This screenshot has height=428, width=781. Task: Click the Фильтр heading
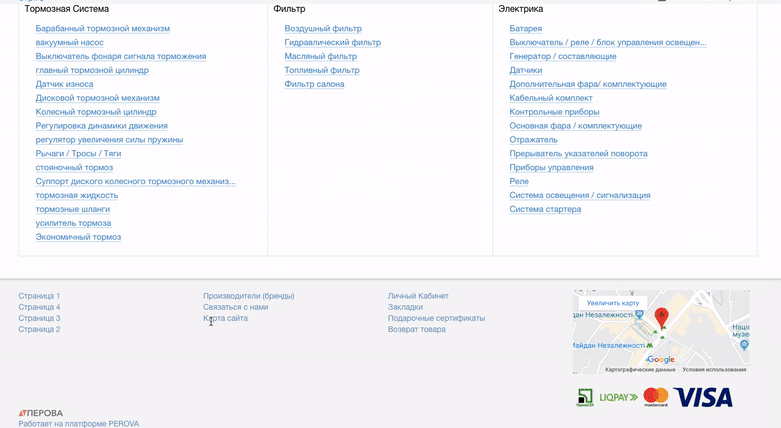click(289, 9)
